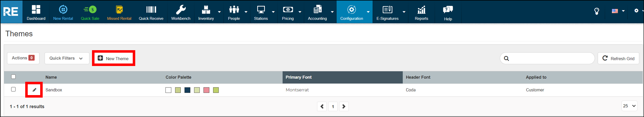Expand the Quick Filters dropdown
The height and width of the screenshot is (117, 644).
click(x=67, y=58)
